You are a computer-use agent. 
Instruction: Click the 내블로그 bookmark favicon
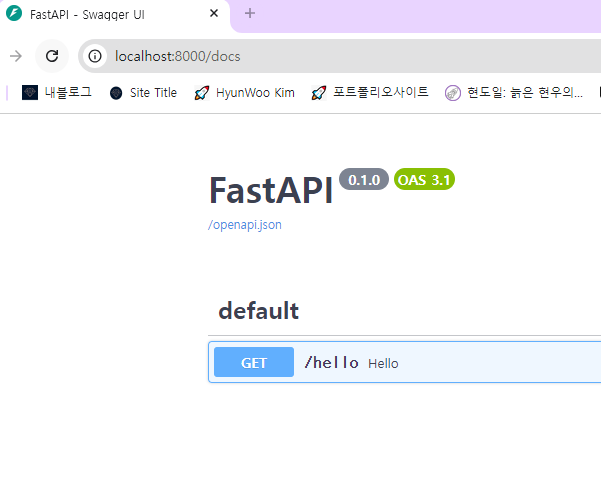tap(30, 93)
